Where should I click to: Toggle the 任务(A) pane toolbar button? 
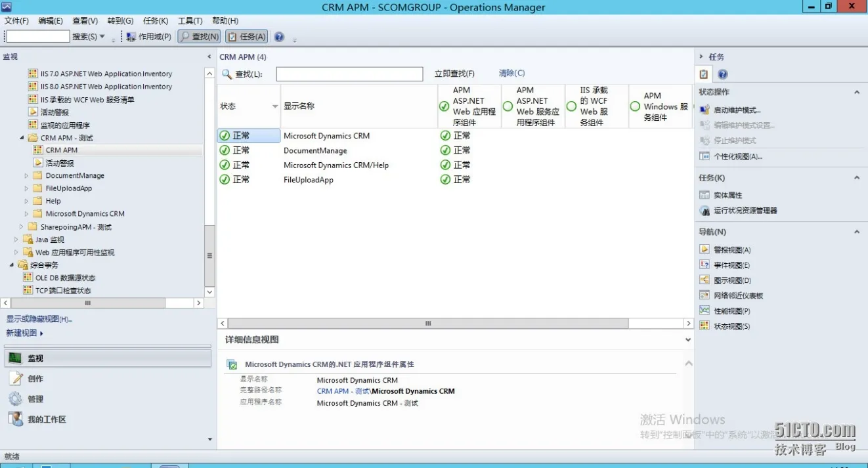(247, 37)
